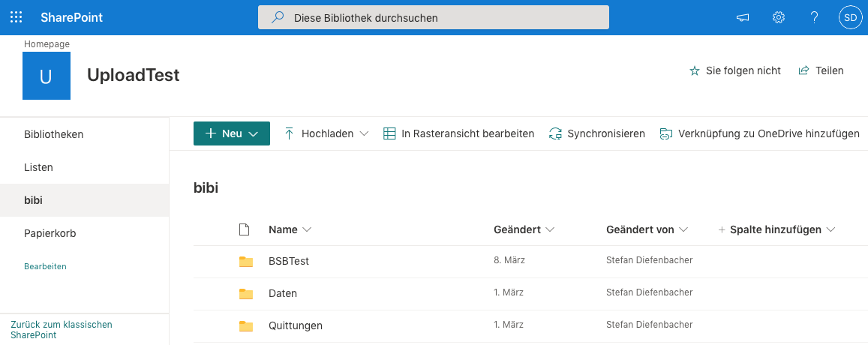868x345 pixels.
Task: Click the help question mark icon
Action: coord(814,17)
